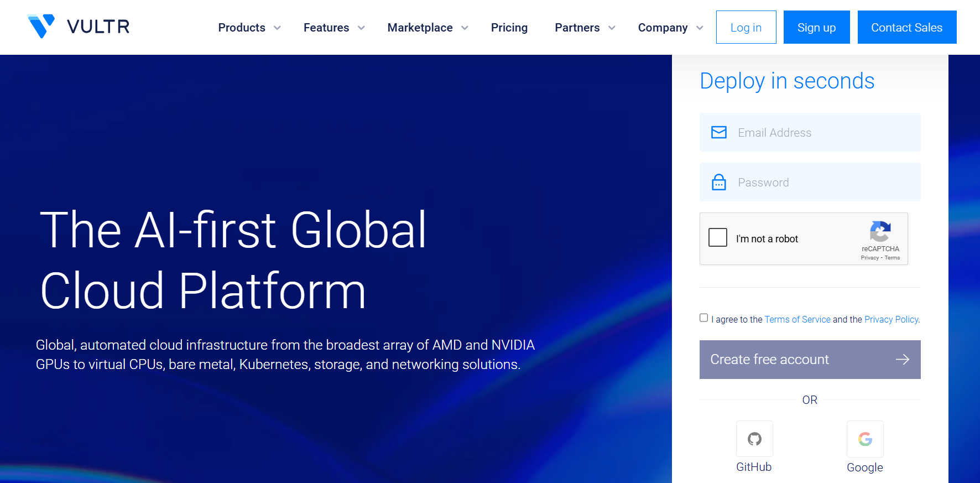980x483 pixels.
Task: Click the envelope icon in Email field
Action: (x=719, y=132)
